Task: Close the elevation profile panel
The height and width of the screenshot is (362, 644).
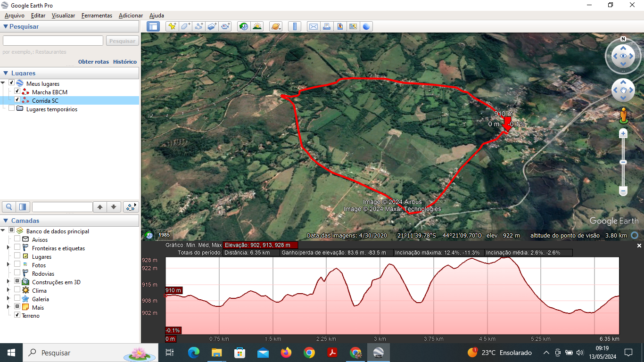Action: coord(639,246)
